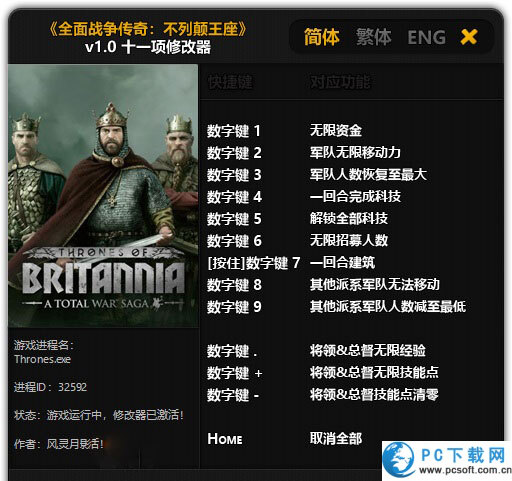Select 其他派系军队人数减至最低 option
The height and width of the screenshot is (481, 512).
[x=388, y=306]
